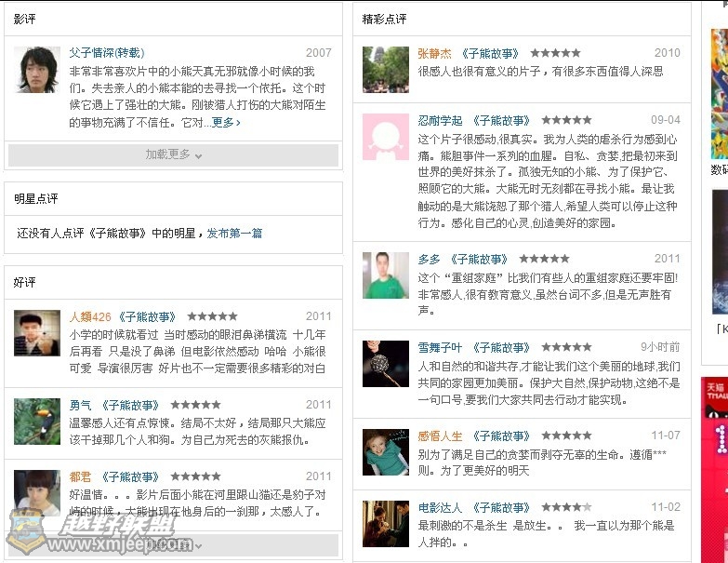Click 感悟人生's avatar picture

[x=386, y=452]
